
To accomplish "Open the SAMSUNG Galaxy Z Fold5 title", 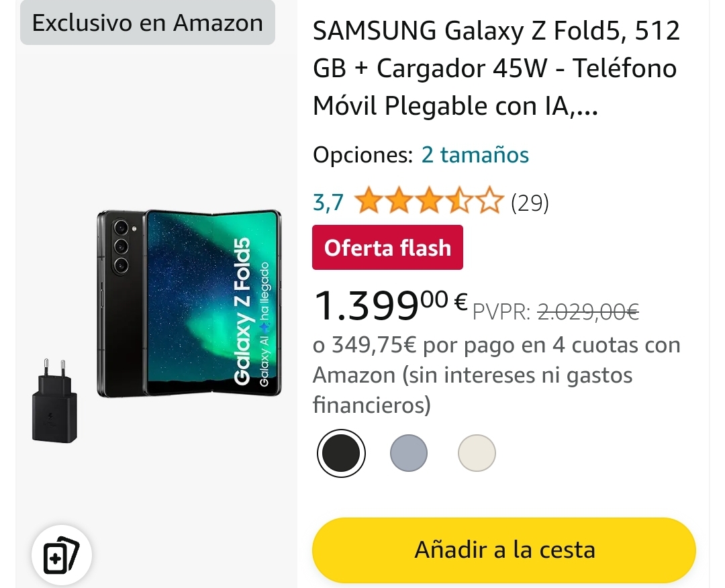I will coord(497,68).
